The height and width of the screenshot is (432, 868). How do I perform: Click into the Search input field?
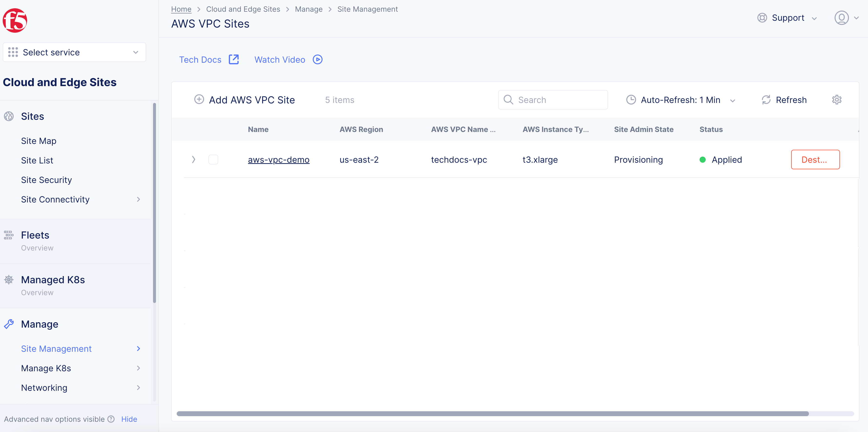tap(553, 100)
